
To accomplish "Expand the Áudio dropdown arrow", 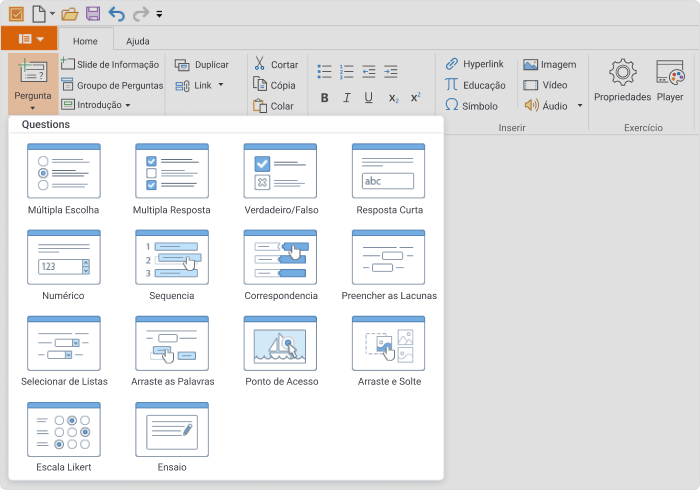I will tap(580, 106).
